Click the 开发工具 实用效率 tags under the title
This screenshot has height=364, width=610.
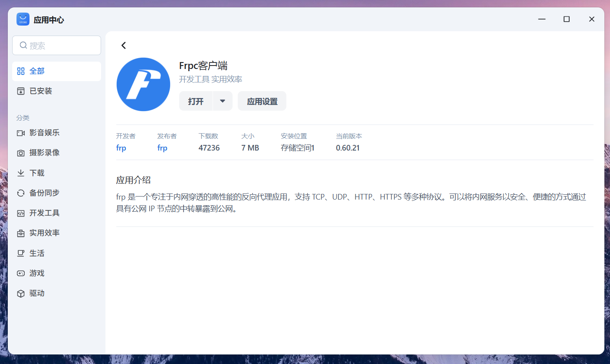pyautogui.click(x=210, y=79)
